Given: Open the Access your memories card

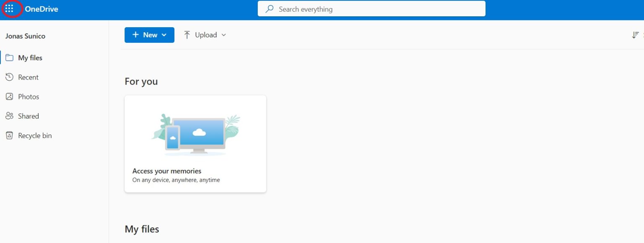Looking at the screenshot, I should [195, 143].
